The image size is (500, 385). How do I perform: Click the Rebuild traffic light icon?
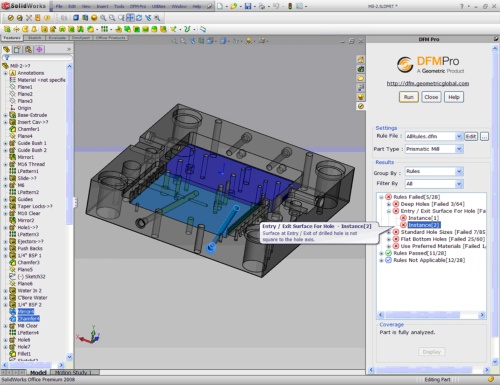pyautogui.click(x=290, y=6)
